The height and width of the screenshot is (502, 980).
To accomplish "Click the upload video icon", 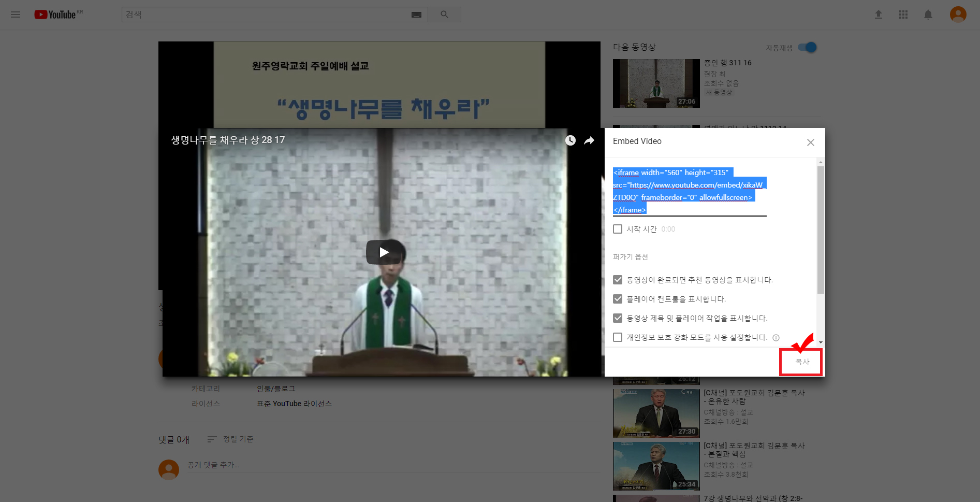I will point(878,15).
